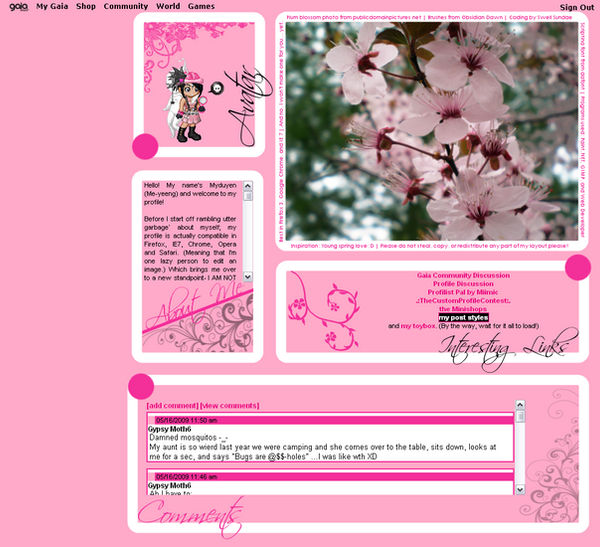Click Sign Out

(x=577, y=7)
